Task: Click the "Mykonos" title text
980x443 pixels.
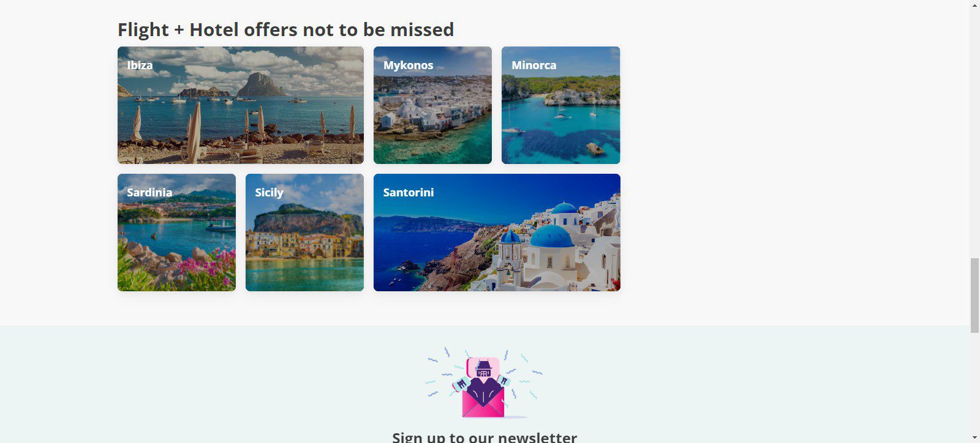Action: click(x=408, y=65)
